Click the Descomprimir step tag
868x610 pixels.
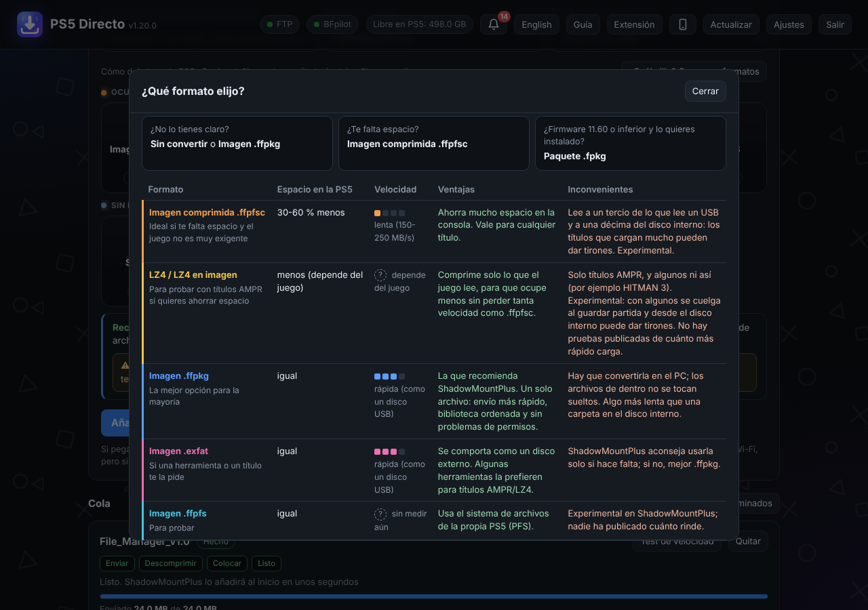pyautogui.click(x=170, y=563)
